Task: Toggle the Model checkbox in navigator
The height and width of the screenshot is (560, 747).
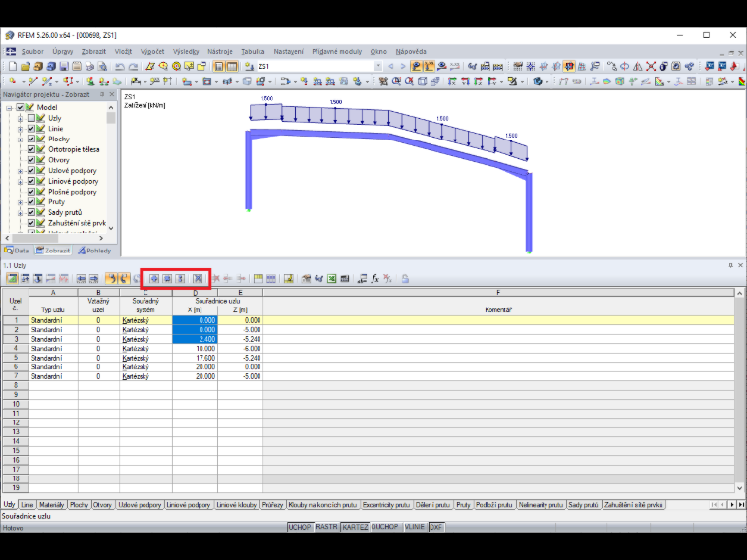Action: point(20,107)
